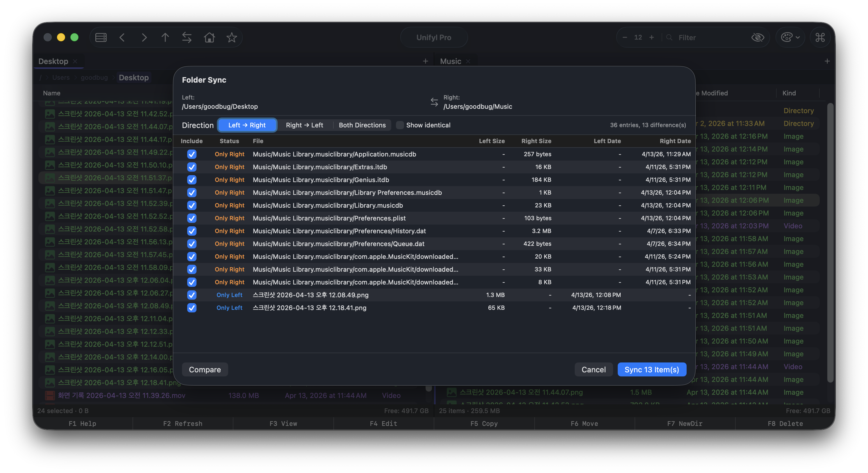The image size is (868, 473).
Task: Click the Filter search field
Action: click(x=708, y=38)
